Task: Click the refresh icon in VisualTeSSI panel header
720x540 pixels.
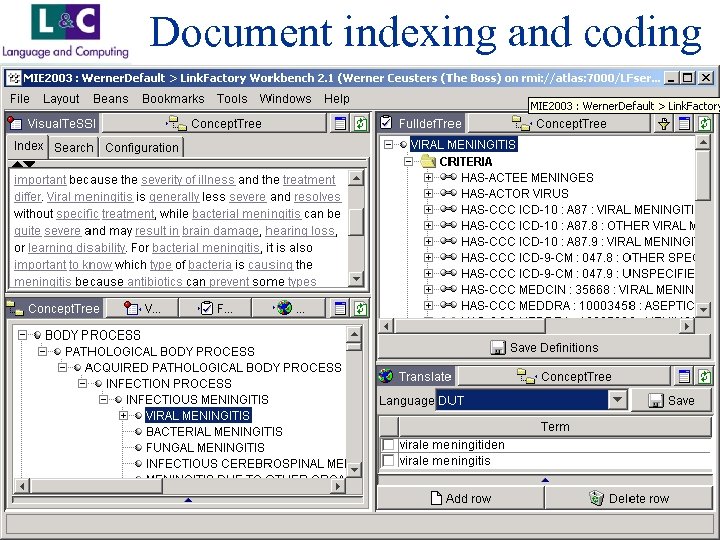Action: coord(360,124)
